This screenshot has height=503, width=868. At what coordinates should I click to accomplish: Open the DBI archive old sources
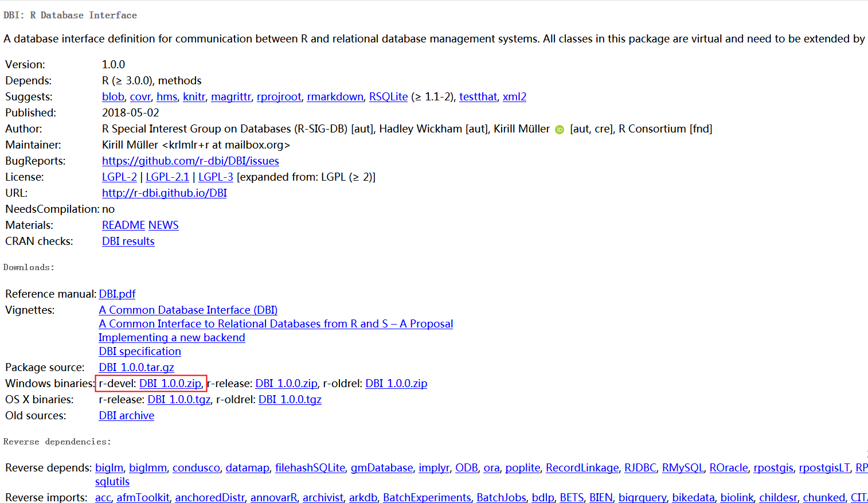127,416
